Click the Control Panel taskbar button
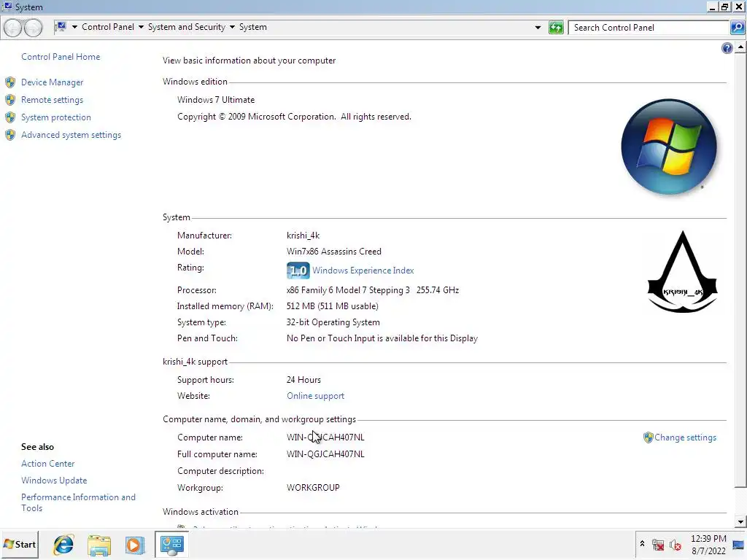 point(171,545)
